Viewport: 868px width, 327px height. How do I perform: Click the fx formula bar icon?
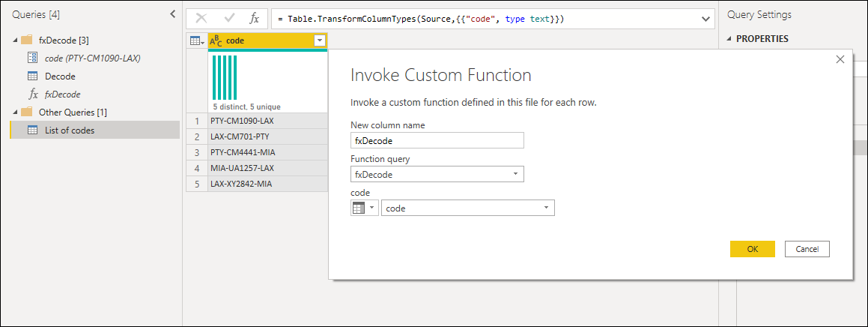255,19
